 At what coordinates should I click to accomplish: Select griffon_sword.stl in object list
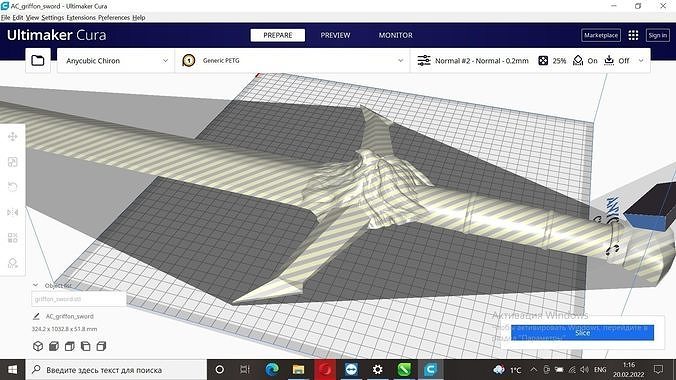click(x=79, y=299)
